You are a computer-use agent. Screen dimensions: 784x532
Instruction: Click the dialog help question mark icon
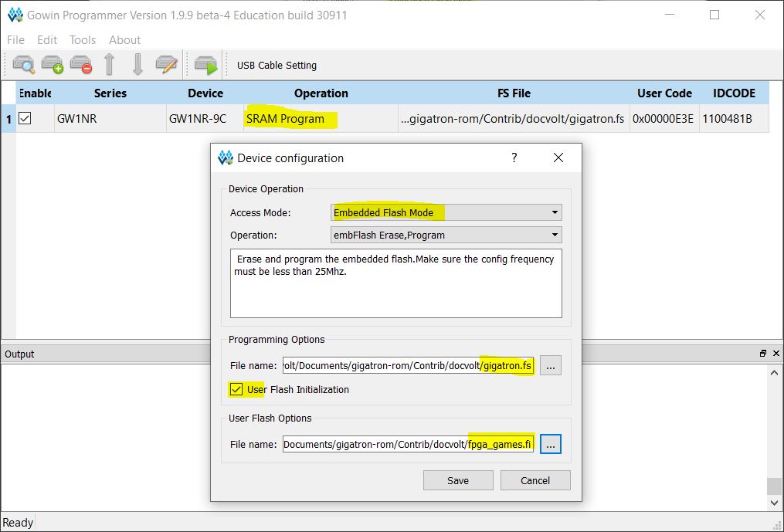click(x=514, y=158)
